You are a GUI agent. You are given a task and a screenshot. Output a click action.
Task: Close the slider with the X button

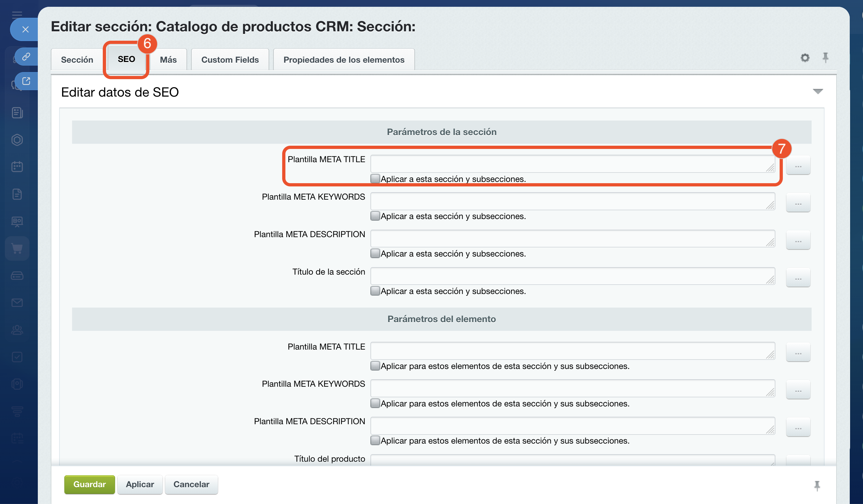click(25, 29)
